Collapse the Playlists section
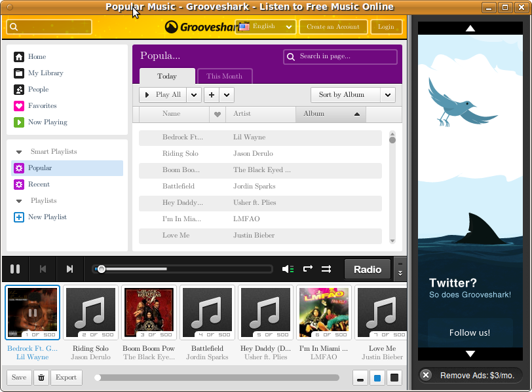The width and height of the screenshot is (532, 392). [x=19, y=201]
